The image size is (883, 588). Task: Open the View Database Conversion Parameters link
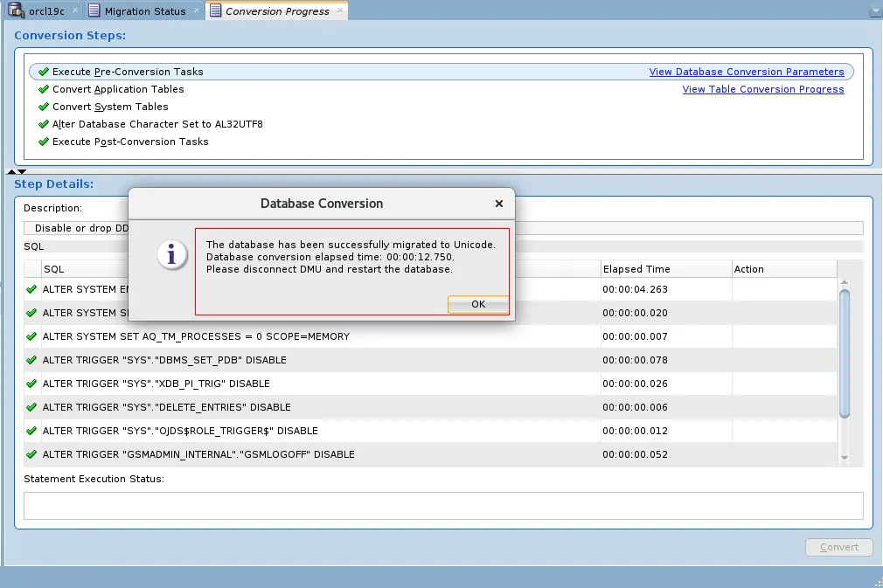746,72
